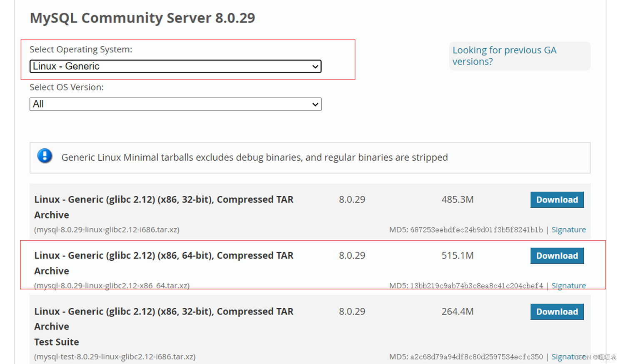Screen dimensions: 623x364
Task: Click MD5 hash beginning with 687253ee
Action: (476, 229)
